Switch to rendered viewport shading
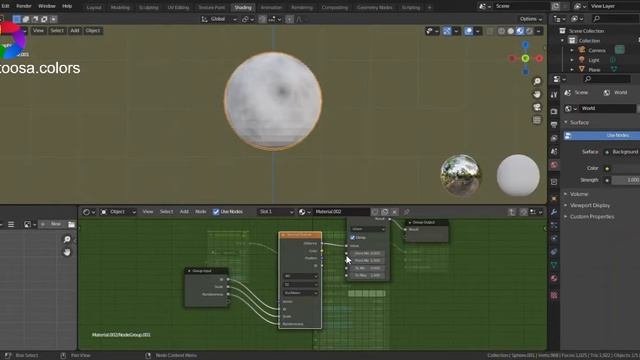The image size is (640, 360). pos(529,31)
